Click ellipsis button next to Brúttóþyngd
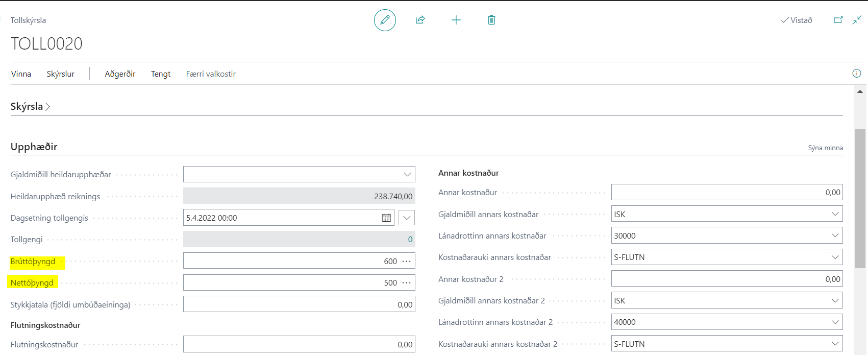868x355 pixels. tap(406, 262)
